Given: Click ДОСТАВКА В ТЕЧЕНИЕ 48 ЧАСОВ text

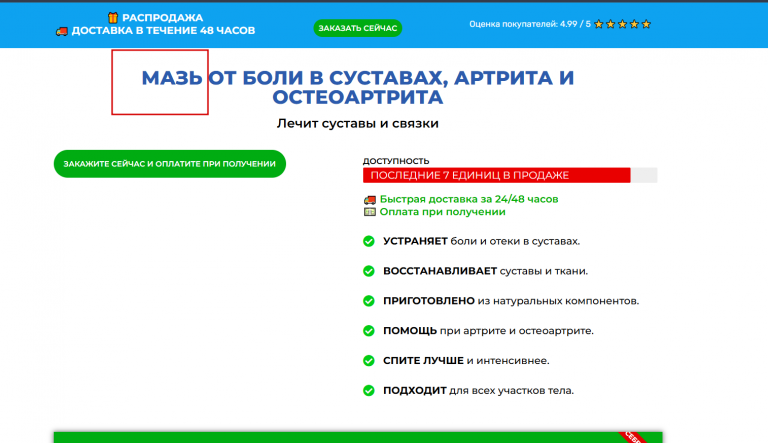Looking at the screenshot, I should click(163, 30).
